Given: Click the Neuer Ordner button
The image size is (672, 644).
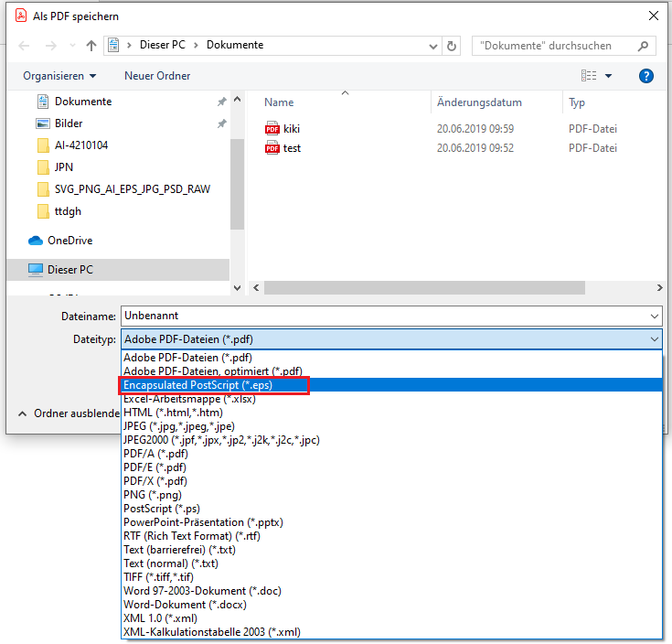Looking at the screenshot, I should 157,76.
